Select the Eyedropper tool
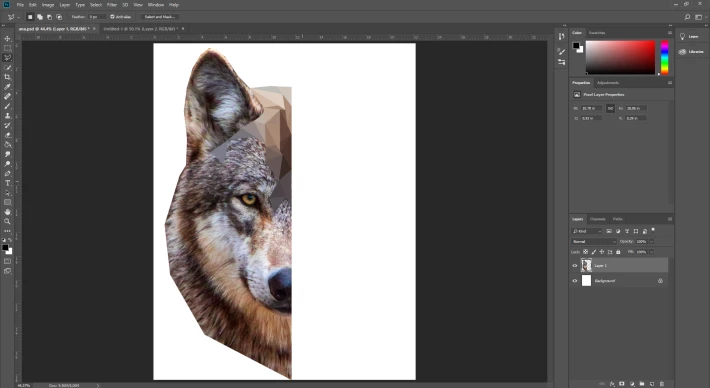The image size is (710, 388). tap(7, 87)
